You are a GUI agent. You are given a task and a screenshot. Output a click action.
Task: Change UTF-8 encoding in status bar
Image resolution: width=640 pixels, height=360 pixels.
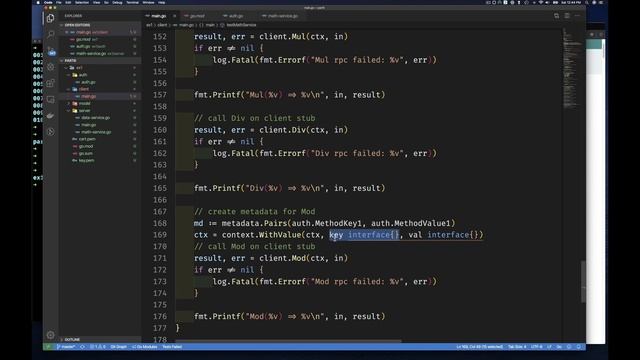click(537, 347)
